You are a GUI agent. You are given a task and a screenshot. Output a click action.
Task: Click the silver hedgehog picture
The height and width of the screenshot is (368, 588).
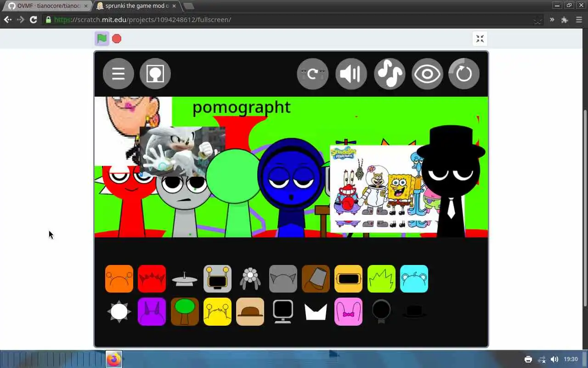pos(182,151)
